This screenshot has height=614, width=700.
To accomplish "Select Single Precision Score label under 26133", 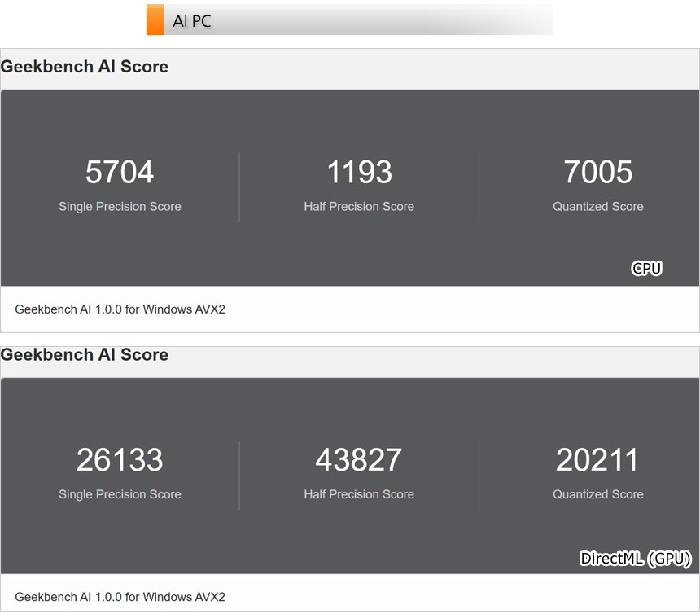I will pyautogui.click(x=120, y=494).
